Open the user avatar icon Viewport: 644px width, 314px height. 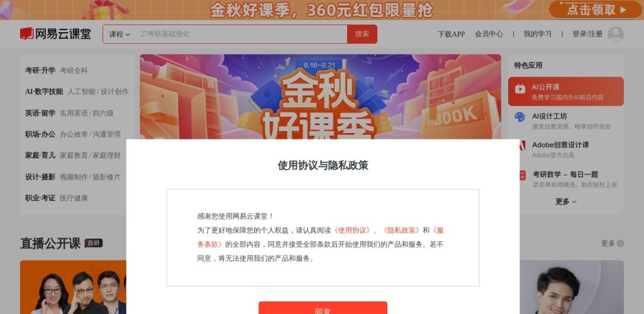pos(616,35)
